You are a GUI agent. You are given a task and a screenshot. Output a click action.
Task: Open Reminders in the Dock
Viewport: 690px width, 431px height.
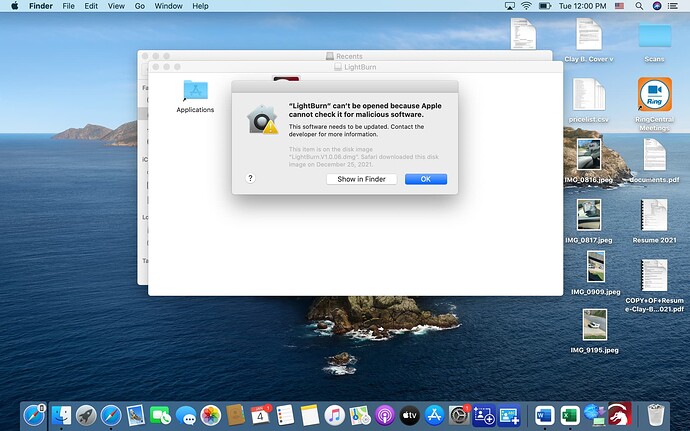coord(285,415)
